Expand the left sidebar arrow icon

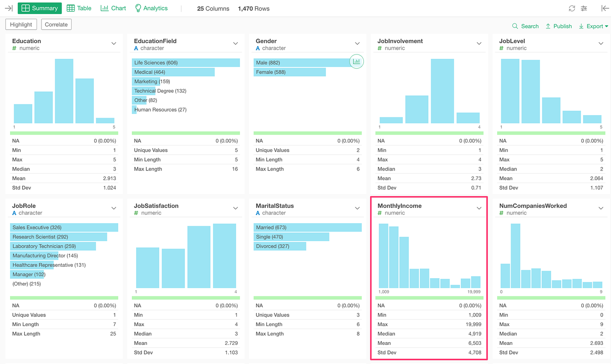pos(9,8)
